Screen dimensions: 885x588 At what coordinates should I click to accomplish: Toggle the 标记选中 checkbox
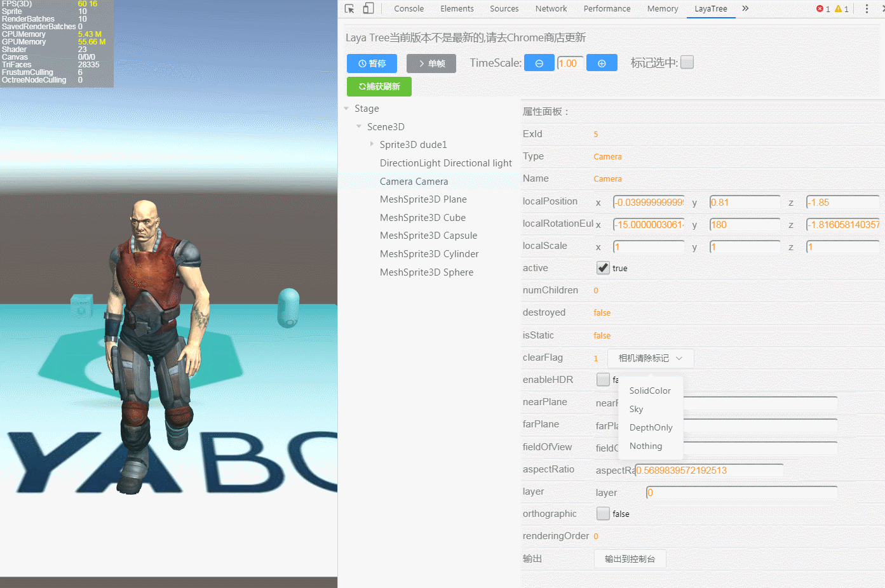[x=687, y=62]
